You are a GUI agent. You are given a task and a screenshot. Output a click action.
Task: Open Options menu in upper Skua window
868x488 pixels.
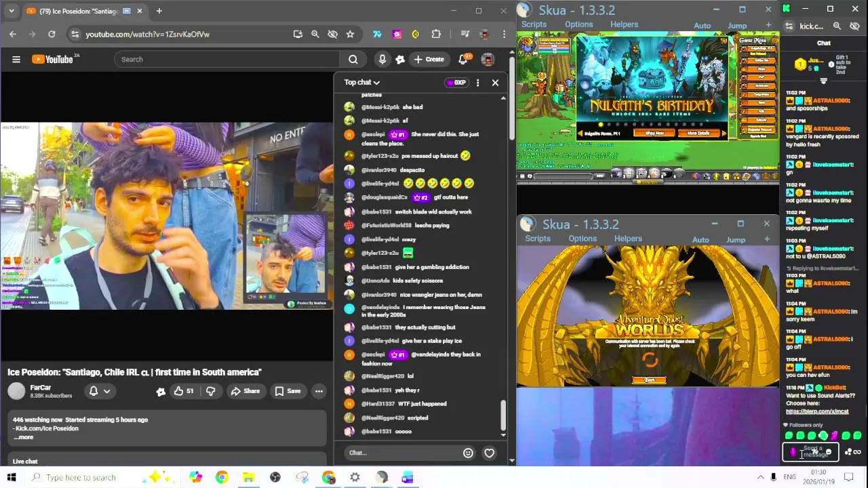(x=578, y=24)
